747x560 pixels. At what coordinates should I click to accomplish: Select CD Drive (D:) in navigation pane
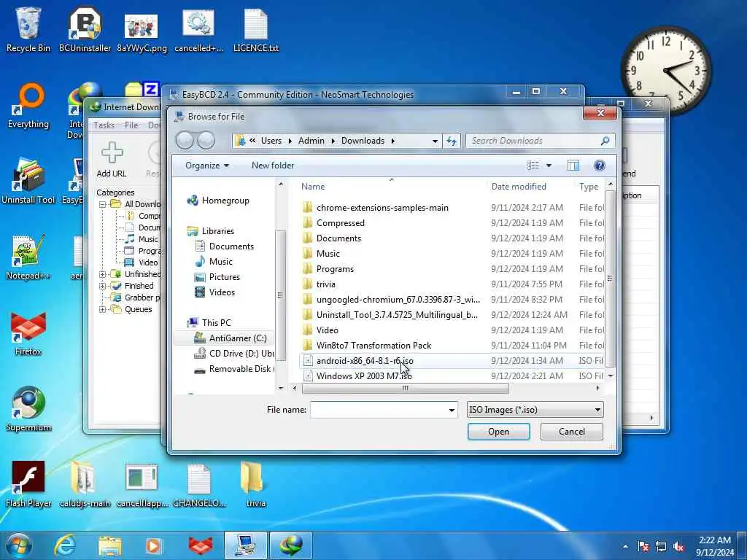[234, 354]
